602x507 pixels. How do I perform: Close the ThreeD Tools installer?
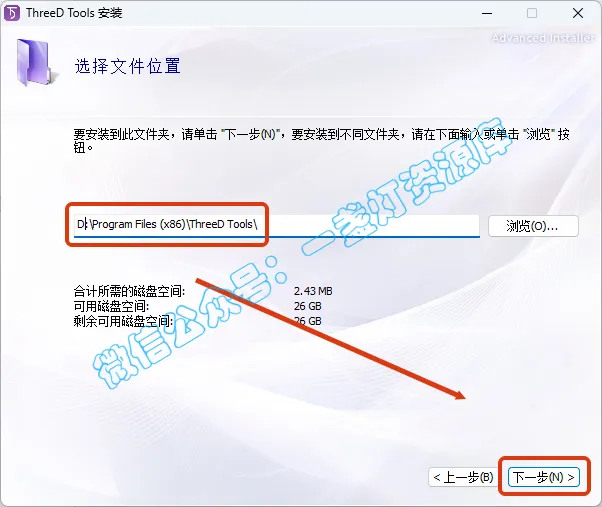(577, 13)
